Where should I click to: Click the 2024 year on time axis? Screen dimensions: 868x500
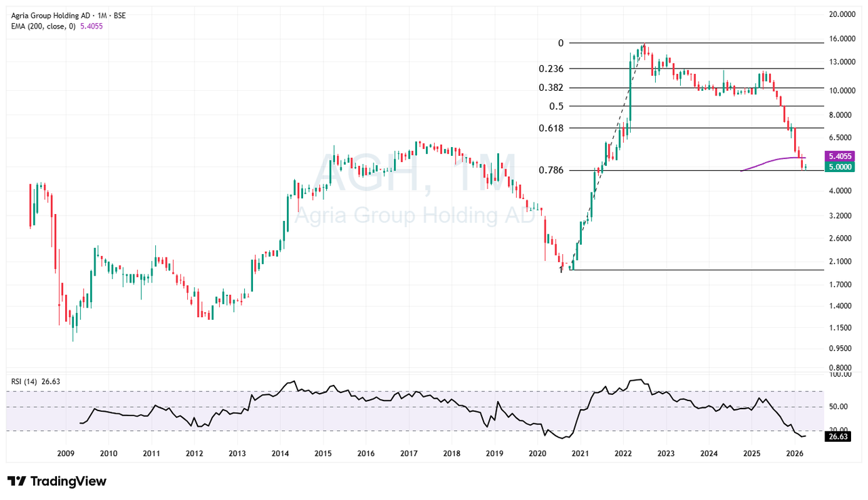(709, 453)
